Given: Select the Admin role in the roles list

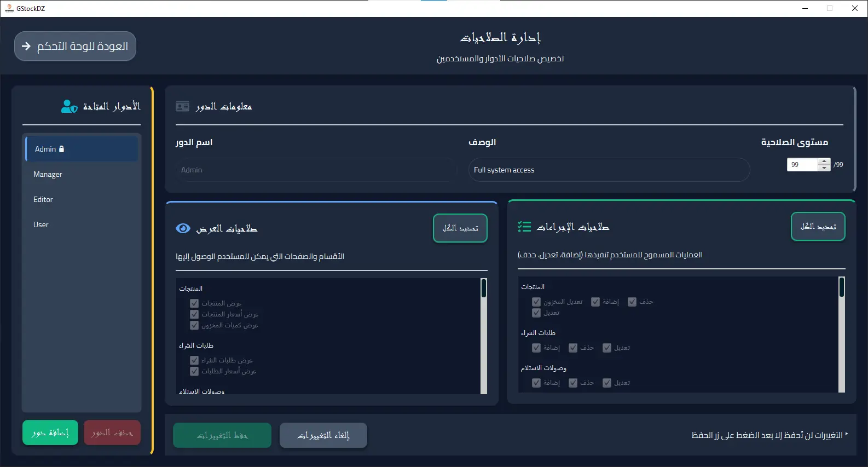Looking at the screenshot, I should (x=82, y=149).
